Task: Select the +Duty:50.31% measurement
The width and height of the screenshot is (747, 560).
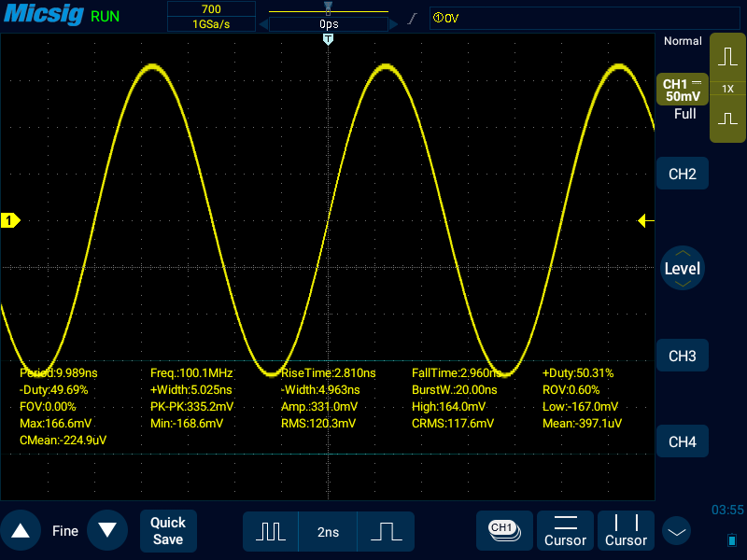Action: [x=578, y=372]
